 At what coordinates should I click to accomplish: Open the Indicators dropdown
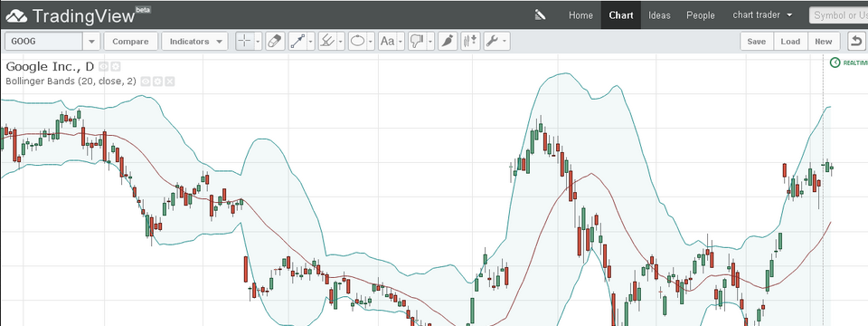195,42
